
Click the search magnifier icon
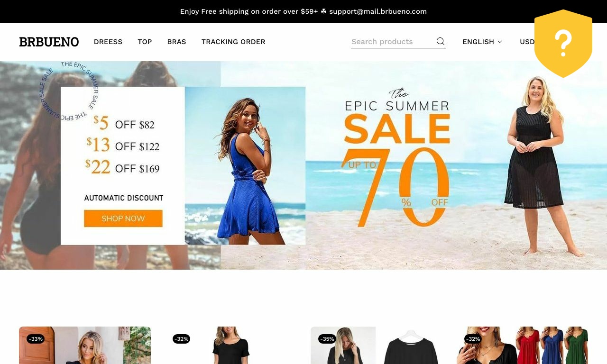(x=441, y=41)
